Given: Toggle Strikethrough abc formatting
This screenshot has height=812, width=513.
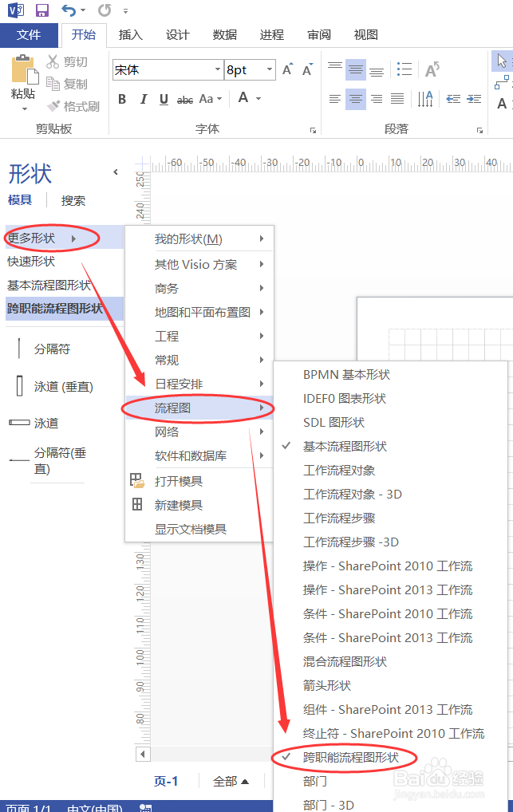Looking at the screenshot, I should tap(185, 99).
